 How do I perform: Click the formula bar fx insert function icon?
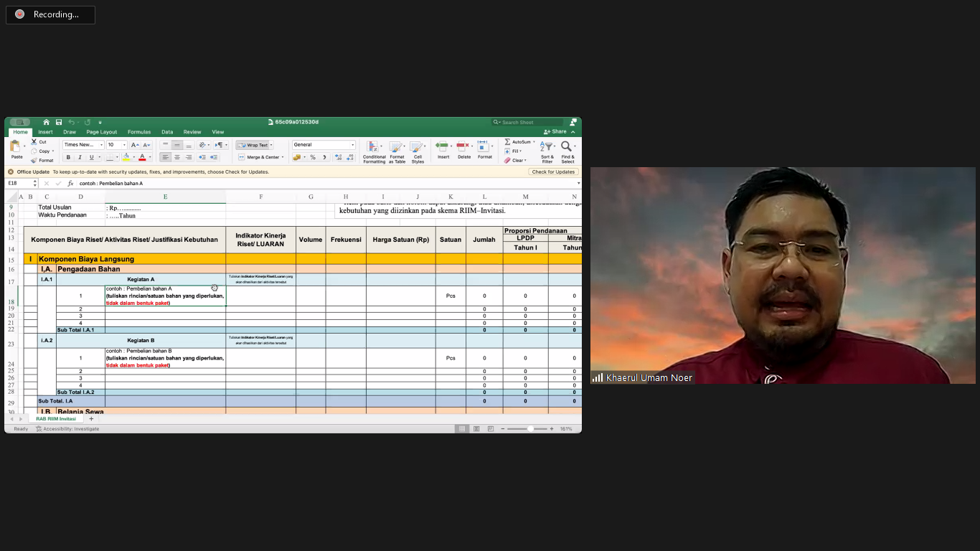click(70, 183)
